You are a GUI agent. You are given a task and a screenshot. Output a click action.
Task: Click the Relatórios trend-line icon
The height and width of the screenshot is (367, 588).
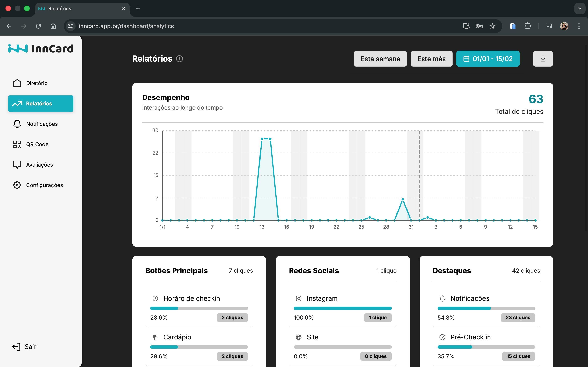pyautogui.click(x=17, y=103)
